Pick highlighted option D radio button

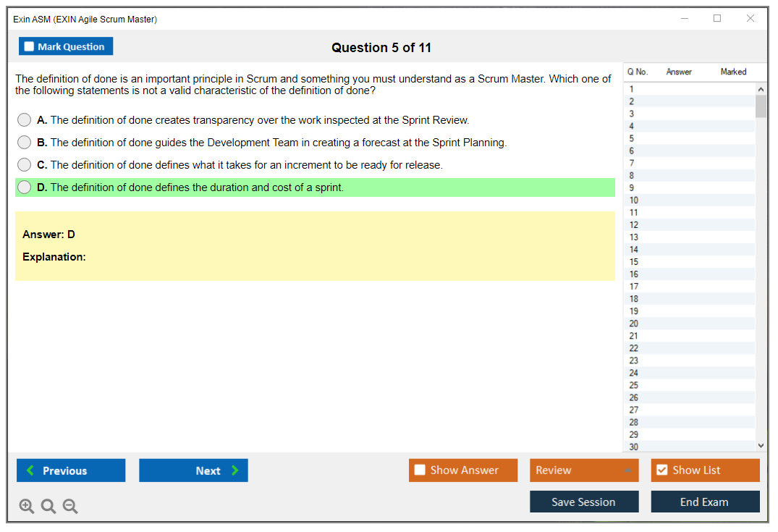coord(25,187)
